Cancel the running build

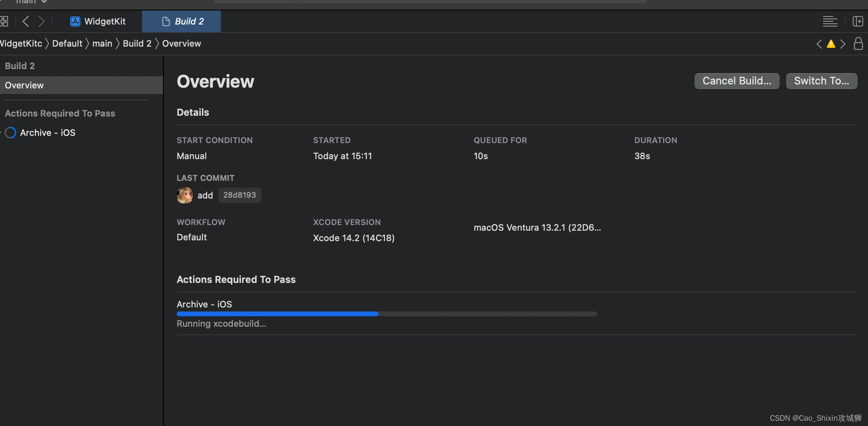[737, 81]
